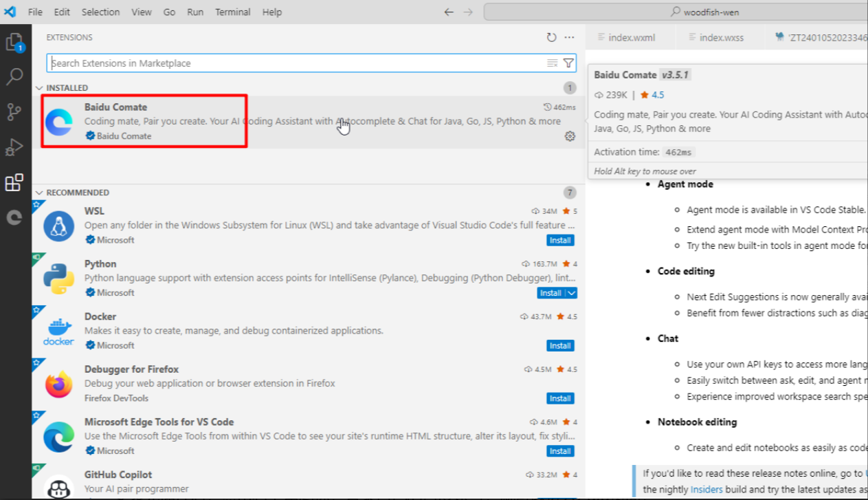Click the Code editing heading
The image size is (868, 500).
(686, 271)
